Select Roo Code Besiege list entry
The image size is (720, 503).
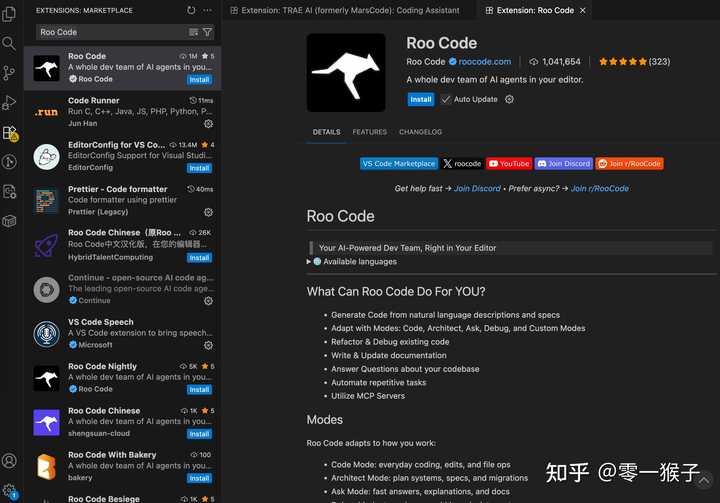pyautogui.click(x=123, y=498)
